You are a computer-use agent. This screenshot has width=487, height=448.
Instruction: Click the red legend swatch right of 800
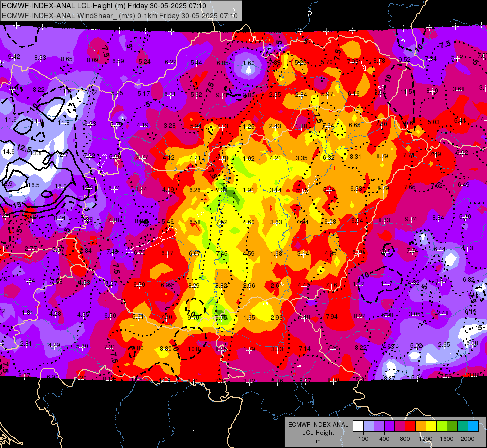410,426
